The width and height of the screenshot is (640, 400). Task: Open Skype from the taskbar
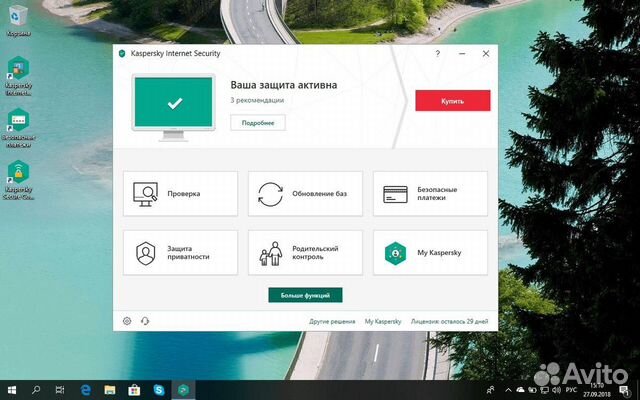(x=159, y=390)
